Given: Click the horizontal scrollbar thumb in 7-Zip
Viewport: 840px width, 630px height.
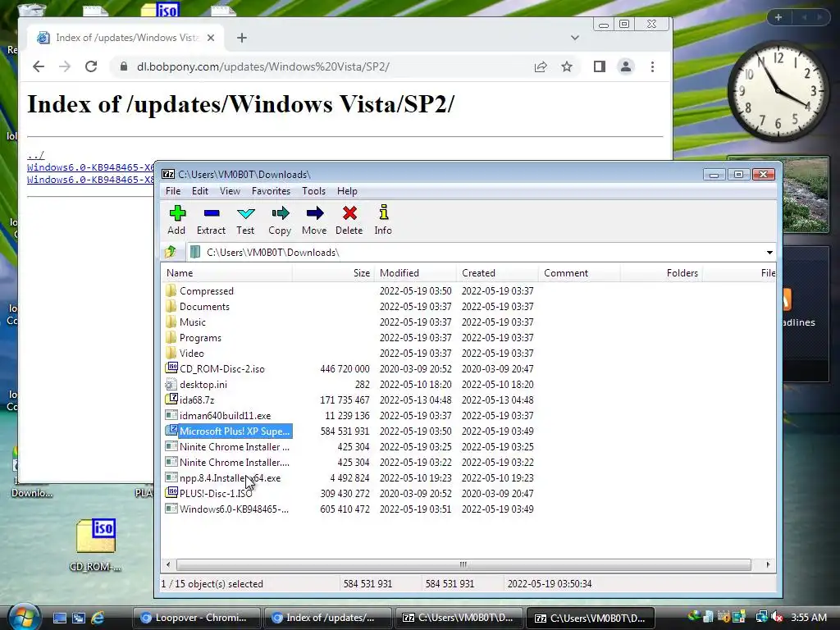Looking at the screenshot, I should 463,564.
